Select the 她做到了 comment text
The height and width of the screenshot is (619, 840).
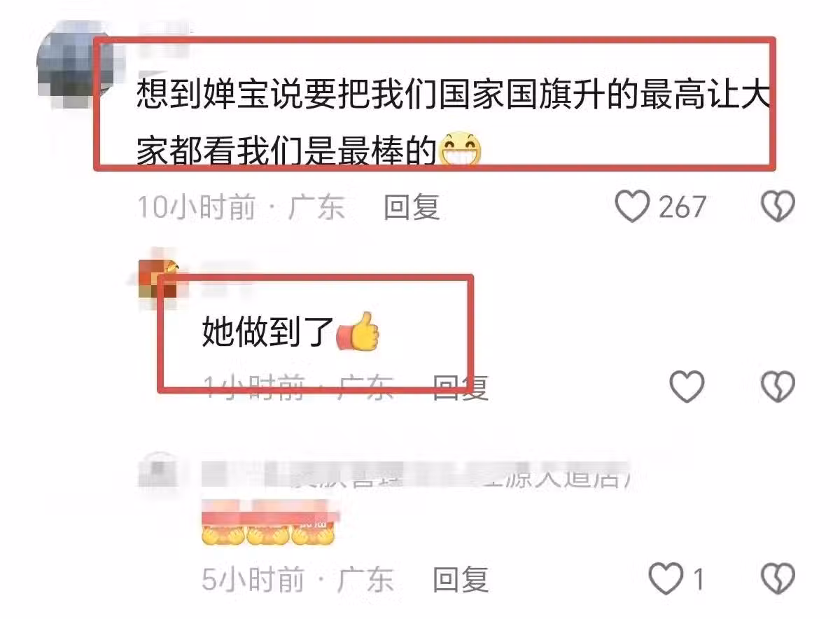[268, 333]
